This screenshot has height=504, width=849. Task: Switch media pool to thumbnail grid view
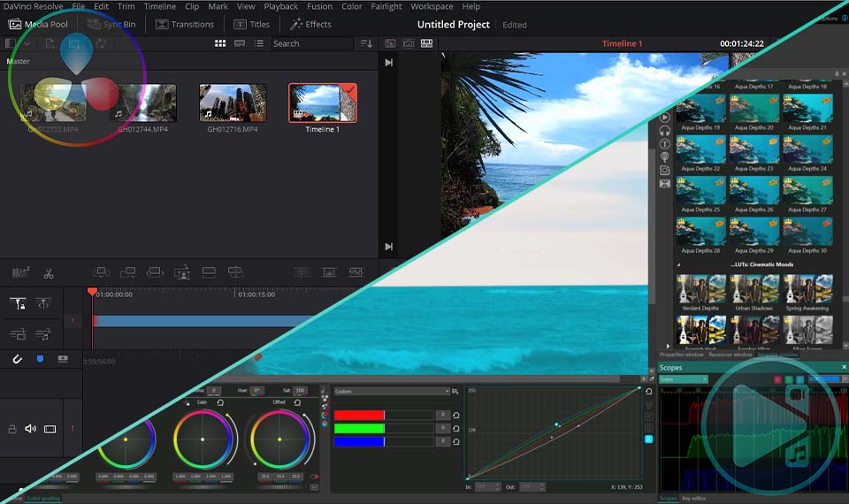click(220, 43)
